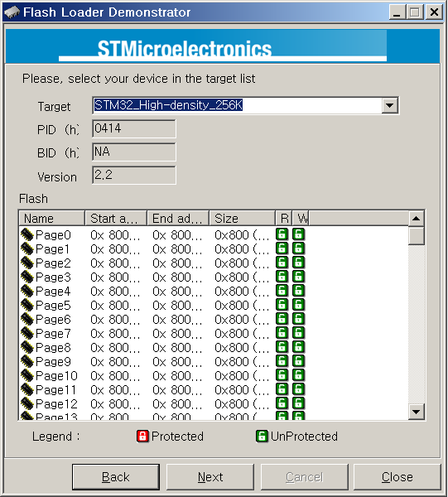The image size is (448, 497).
Task: Click the chip icon beside Page3
Action: pyautogui.click(x=27, y=277)
